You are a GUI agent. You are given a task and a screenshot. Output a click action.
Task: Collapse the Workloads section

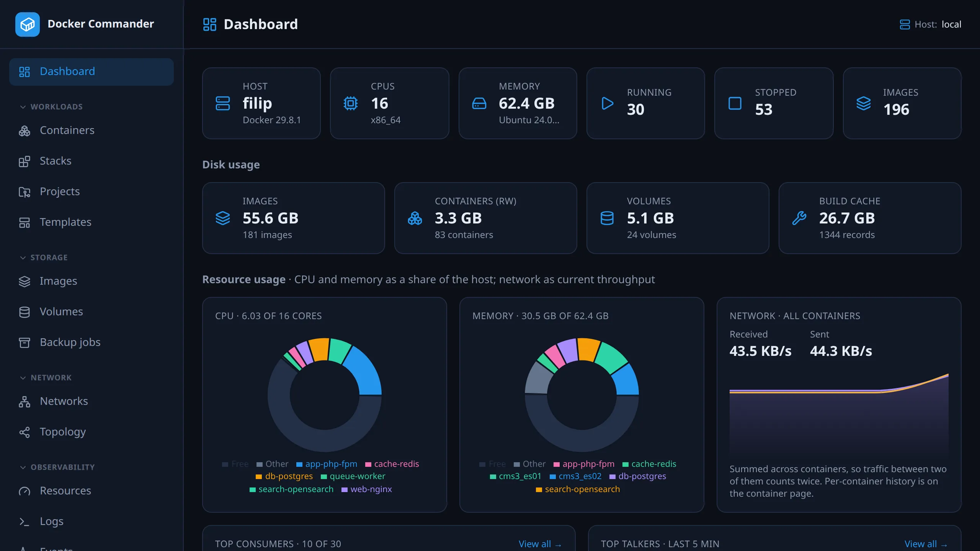pyautogui.click(x=51, y=107)
